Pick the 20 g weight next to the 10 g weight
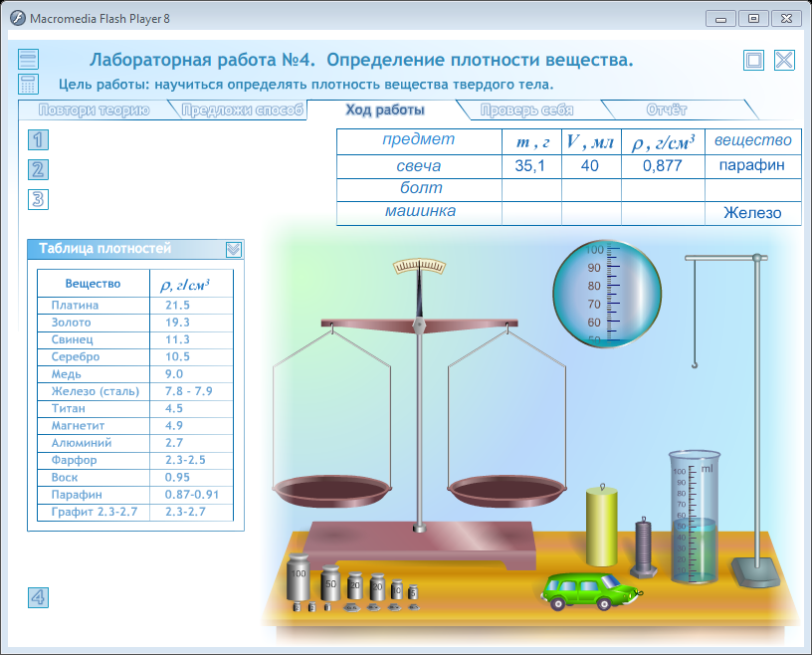812x655 pixels. click(x=377, y=586)
